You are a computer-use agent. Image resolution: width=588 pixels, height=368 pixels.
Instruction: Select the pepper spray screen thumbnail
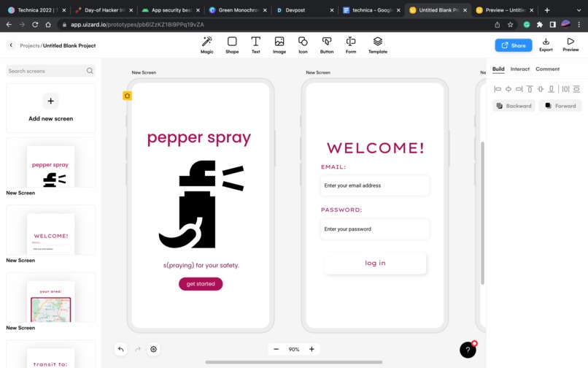(50, 163)
